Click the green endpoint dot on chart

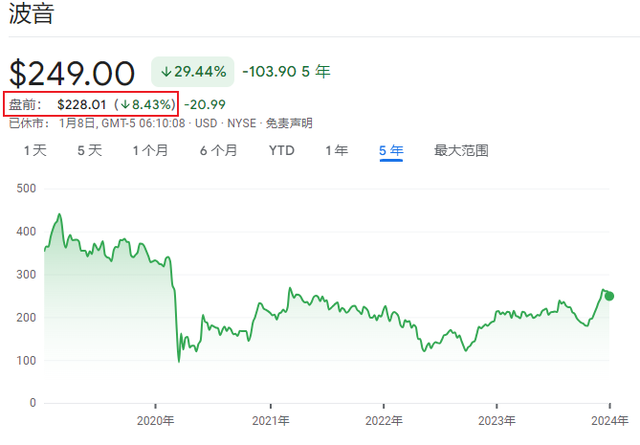pos(609,296)
